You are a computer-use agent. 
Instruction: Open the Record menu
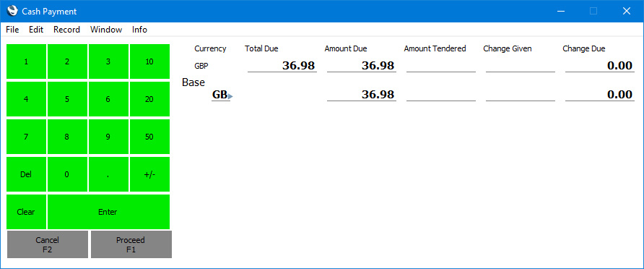click(66, 30)
